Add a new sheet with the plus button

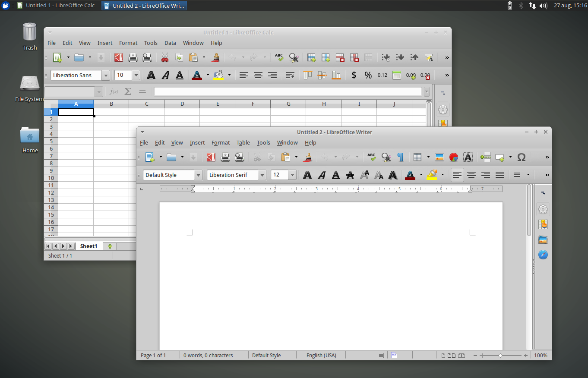[110, 246]
